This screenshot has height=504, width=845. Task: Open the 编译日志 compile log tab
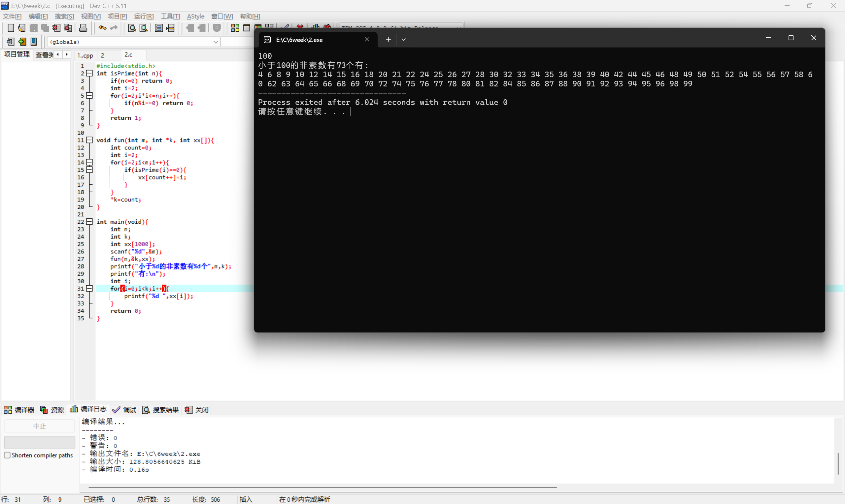88,409
